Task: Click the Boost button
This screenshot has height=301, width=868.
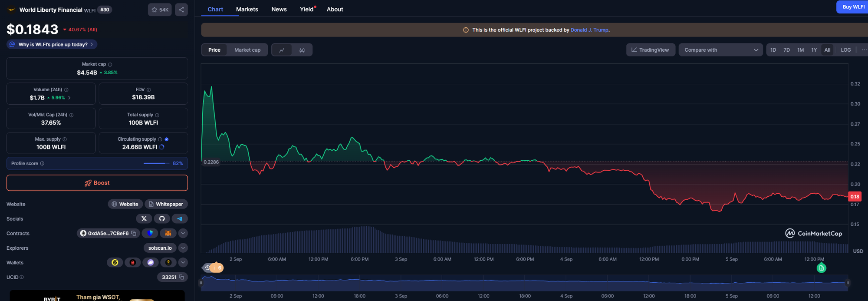Action: click(97, 183)
